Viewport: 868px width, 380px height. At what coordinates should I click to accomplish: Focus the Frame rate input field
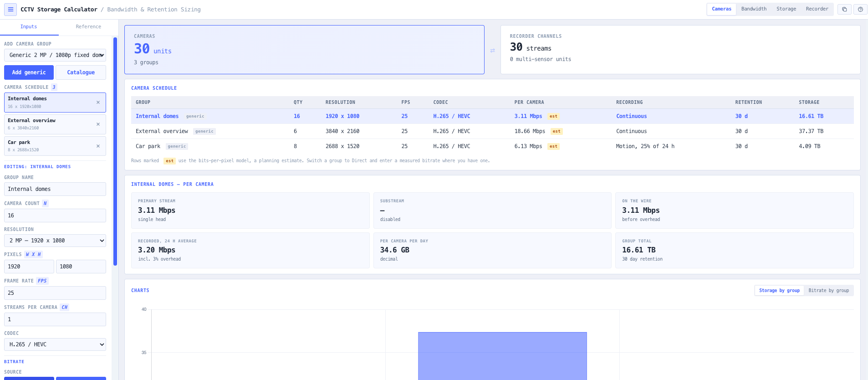(55, 293)
